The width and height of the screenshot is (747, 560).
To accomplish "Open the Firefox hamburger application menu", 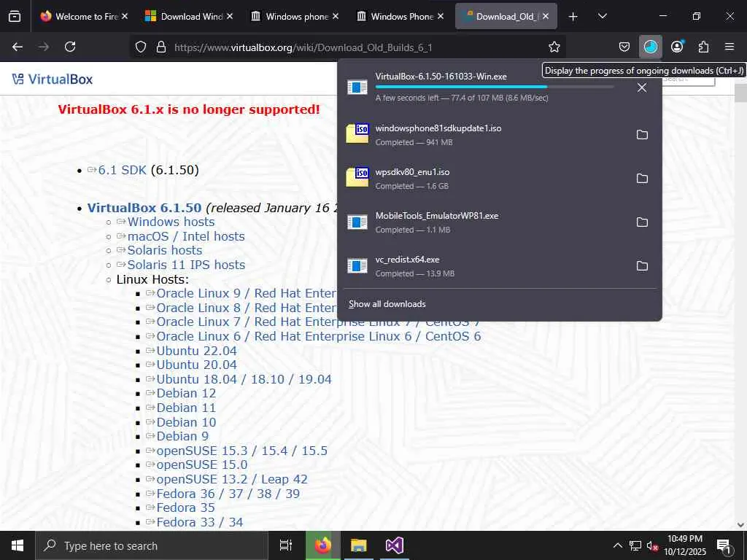I will 729,47.
